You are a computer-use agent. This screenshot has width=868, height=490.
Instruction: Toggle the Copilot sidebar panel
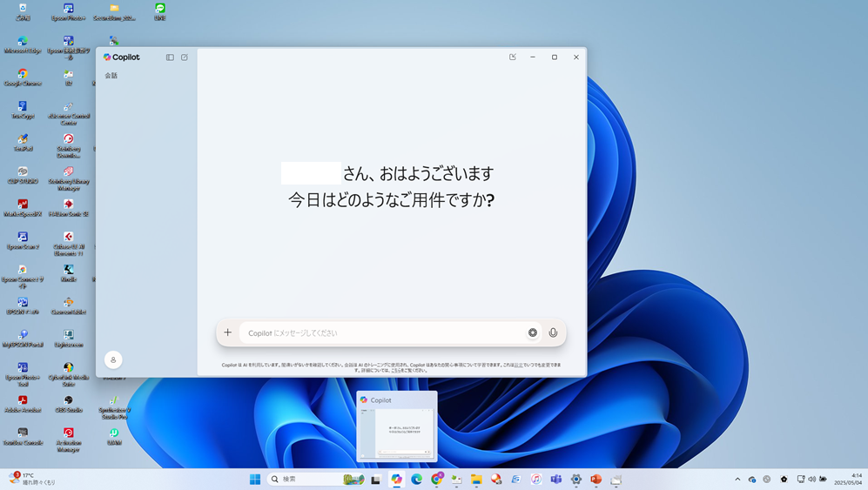(170, 57)
